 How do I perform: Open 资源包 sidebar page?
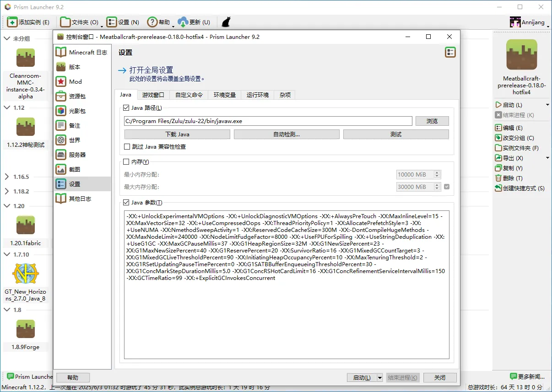tap(82, 96)
